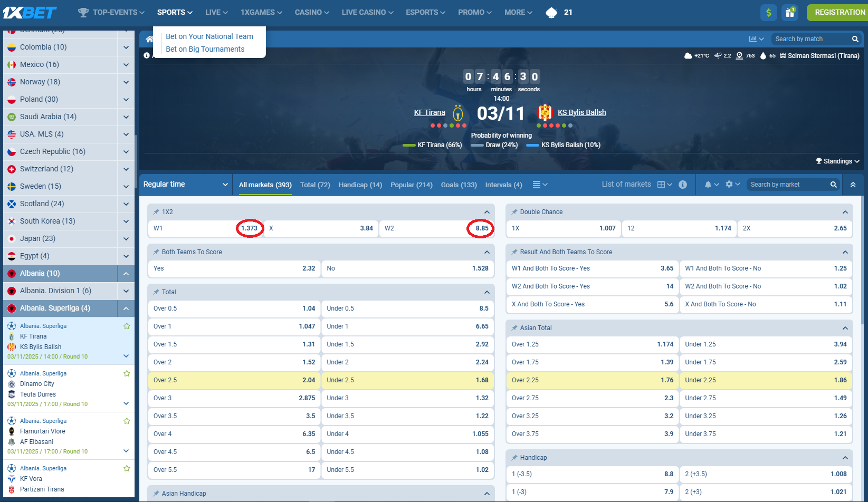The height and width of the screenshot is (502, 868).
Task: Open the CASINO menu
Action: 311,12
